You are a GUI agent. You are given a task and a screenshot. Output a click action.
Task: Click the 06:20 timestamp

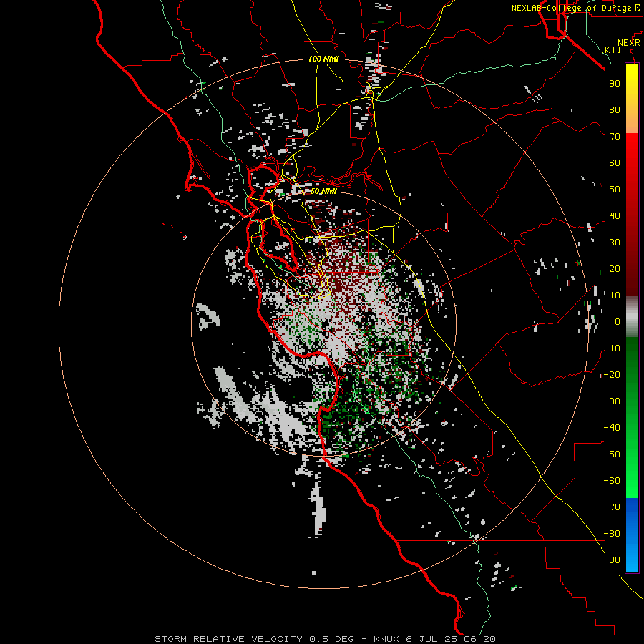click(479, 639)
